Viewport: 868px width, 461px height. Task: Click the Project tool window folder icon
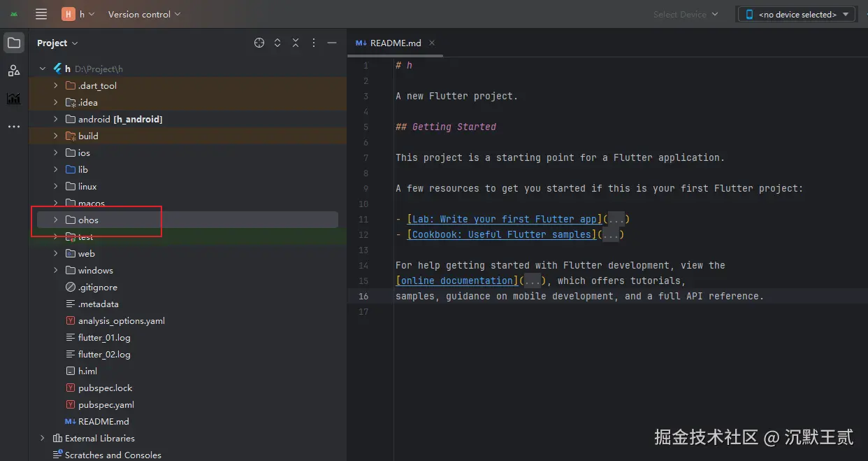click(x=14, y=43)
